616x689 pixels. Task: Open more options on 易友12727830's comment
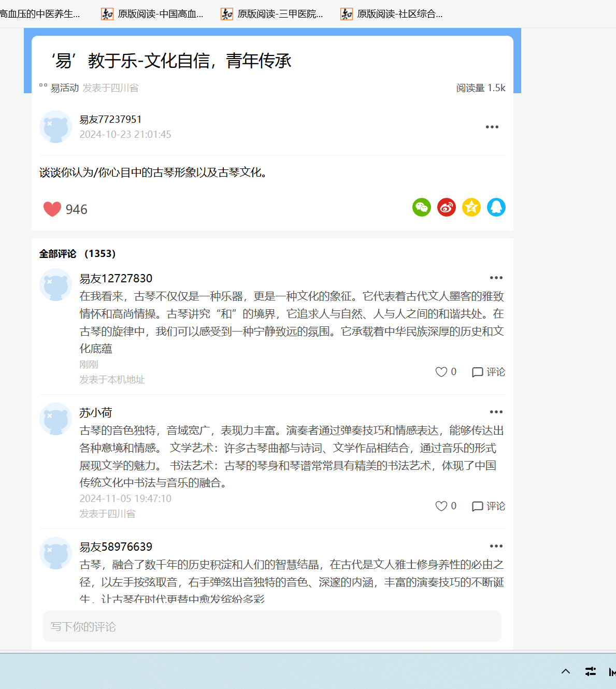point(496,278)
